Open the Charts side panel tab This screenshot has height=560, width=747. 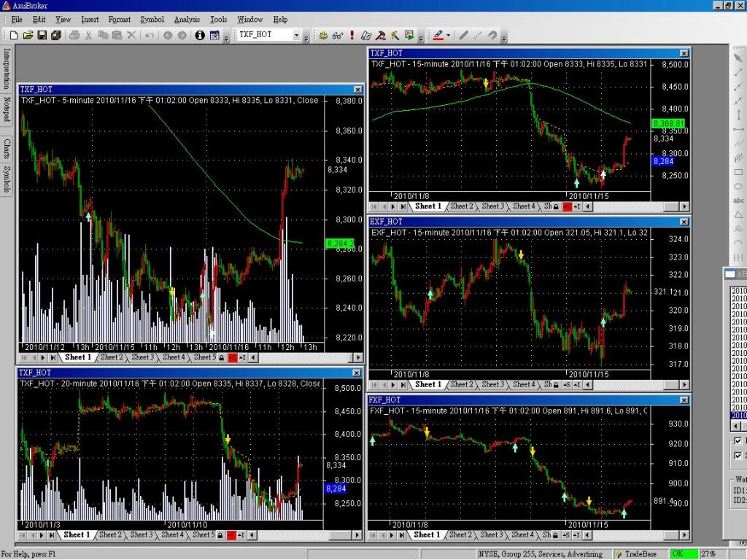[7, 148]
